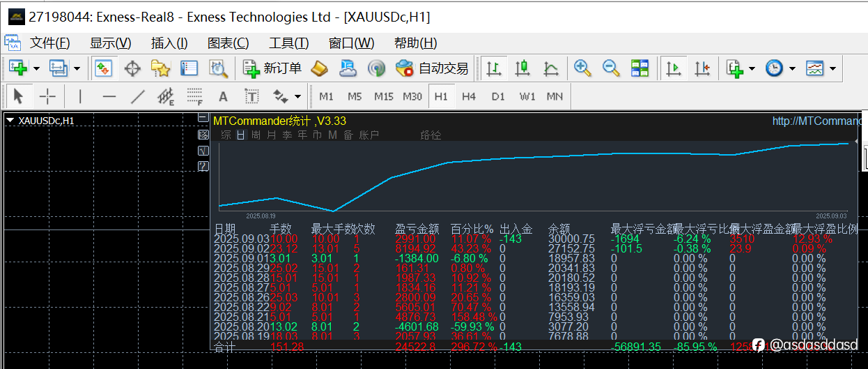Toggle the Navigator folder-star icon
Viewport: 868px width, 369px height.
[161, 68]
